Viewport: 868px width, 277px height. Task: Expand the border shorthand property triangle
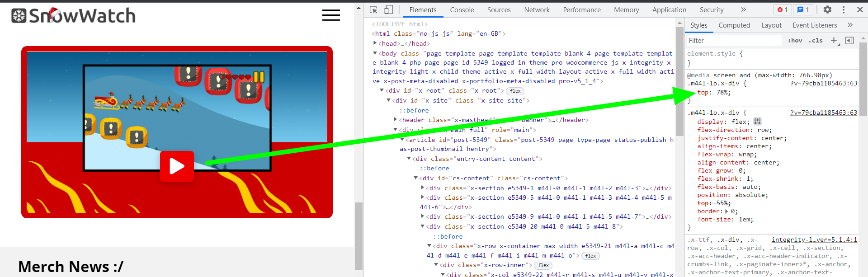726,211
